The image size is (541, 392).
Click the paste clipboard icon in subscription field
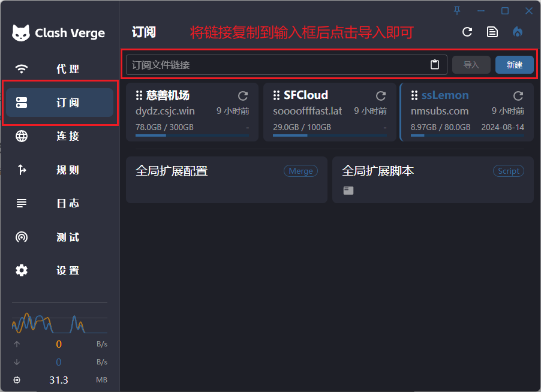(x=435, y=65)
